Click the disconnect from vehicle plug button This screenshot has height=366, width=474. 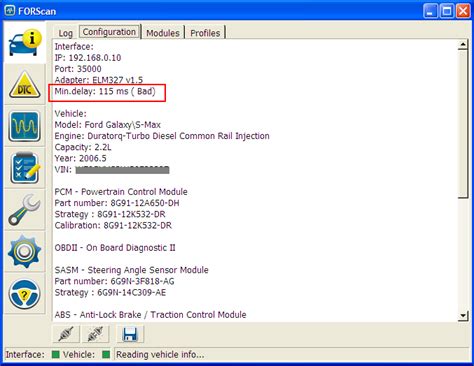point(95,334)
